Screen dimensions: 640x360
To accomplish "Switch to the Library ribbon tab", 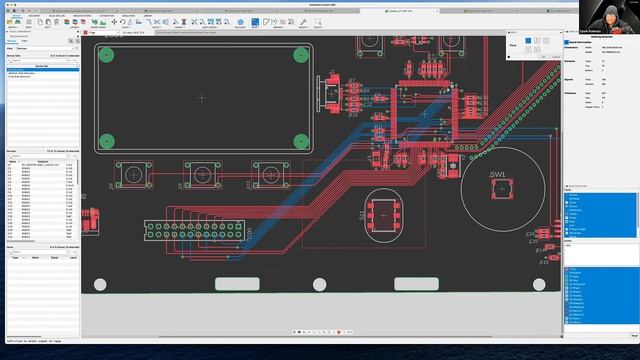I will (x=148, y=16).
